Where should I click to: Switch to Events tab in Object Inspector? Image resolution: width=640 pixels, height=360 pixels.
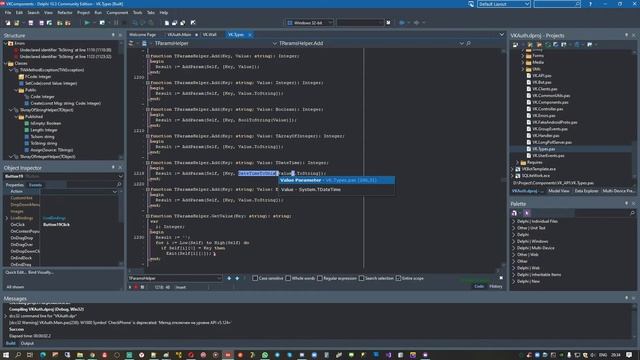tap(36, 185)
